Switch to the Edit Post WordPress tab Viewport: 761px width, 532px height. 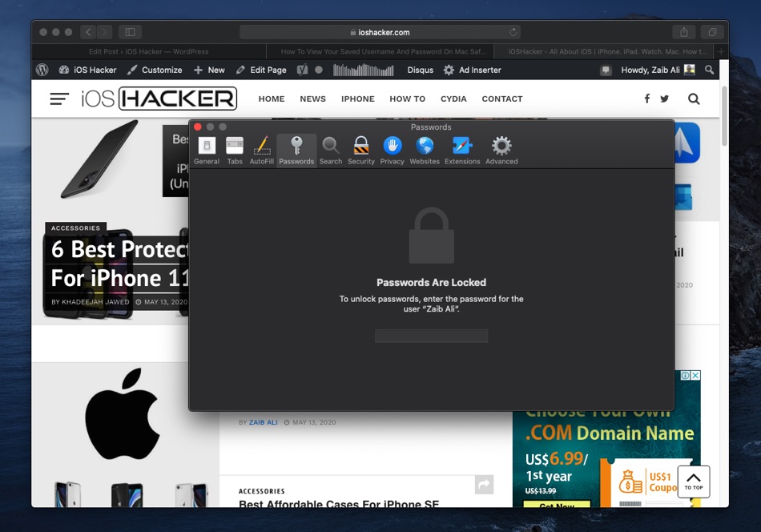coord(149,51)
